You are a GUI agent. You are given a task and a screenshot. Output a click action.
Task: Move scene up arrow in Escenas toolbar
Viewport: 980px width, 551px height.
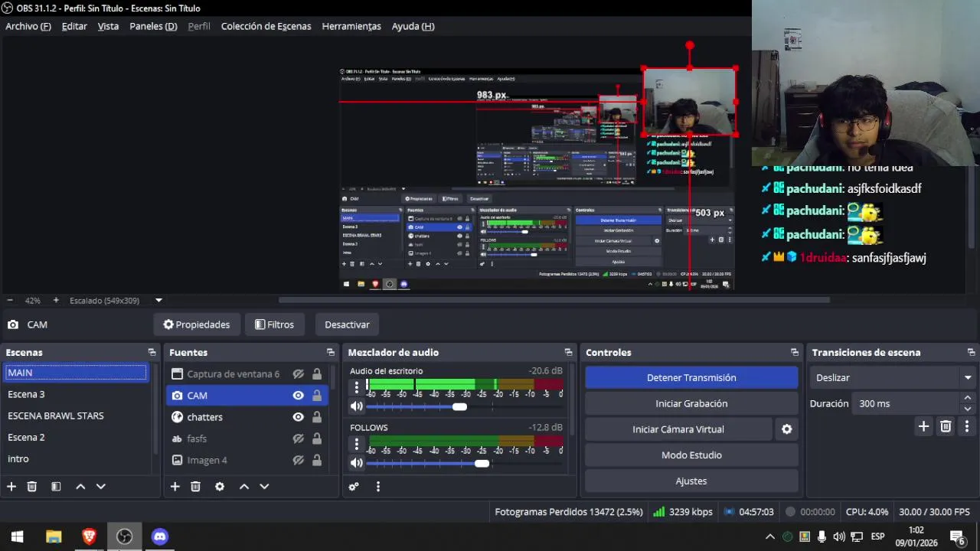click(80, 487)
